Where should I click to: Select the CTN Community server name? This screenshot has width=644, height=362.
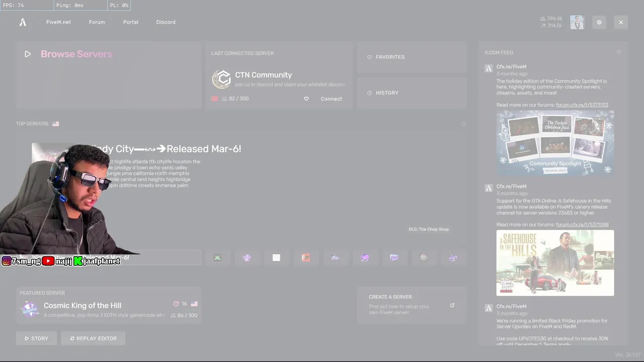[x=264, y=75]
